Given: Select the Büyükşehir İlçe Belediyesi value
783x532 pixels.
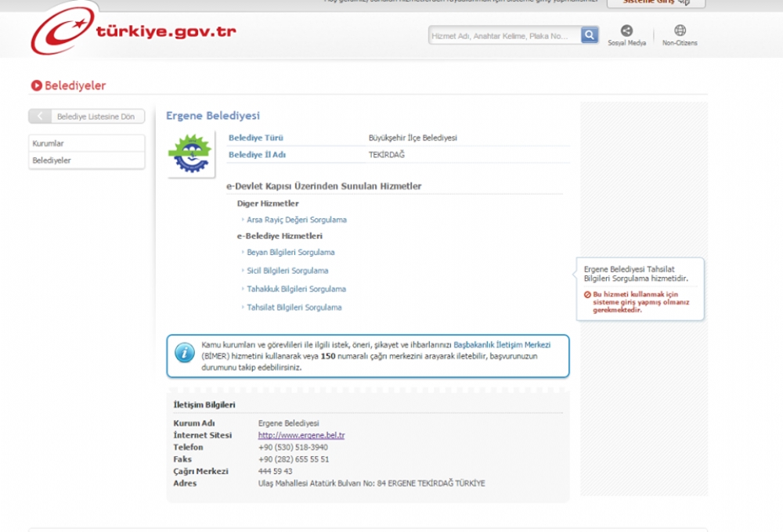Looking at the screenshot, I should pyautogui.click(x=413, y=138).
